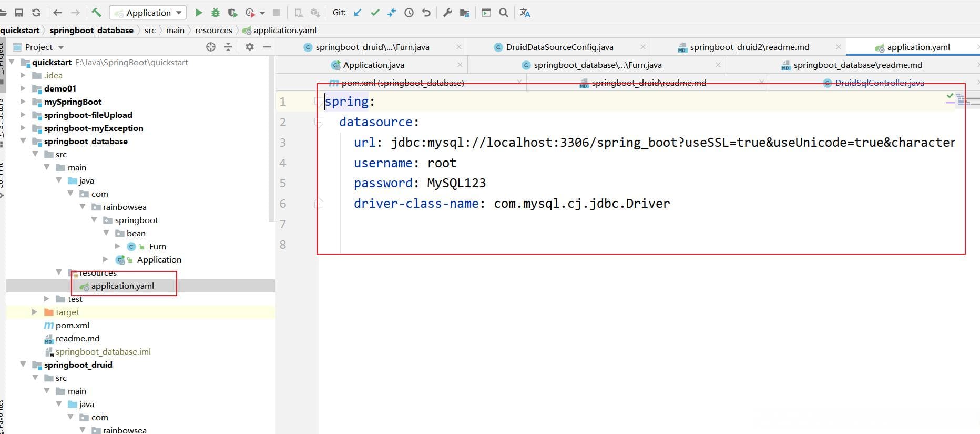The height and width of the screenshot is (434, 980).
Task: Hide the Project panel minus icon
Action: 267,47
